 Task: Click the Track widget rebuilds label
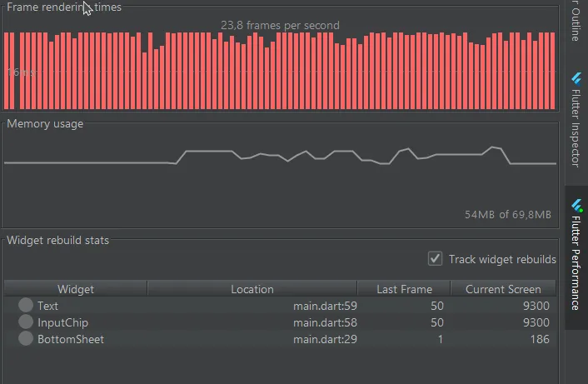(502, 259)
